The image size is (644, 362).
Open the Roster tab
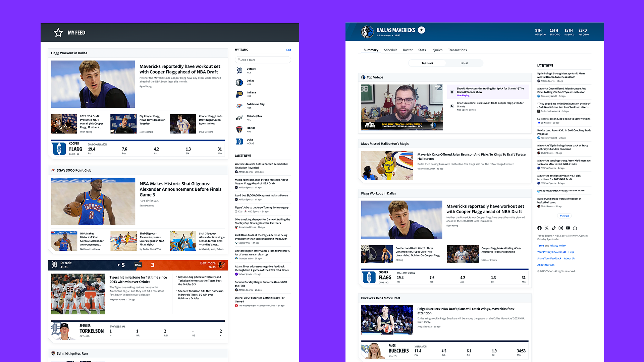tap(408, 50)
